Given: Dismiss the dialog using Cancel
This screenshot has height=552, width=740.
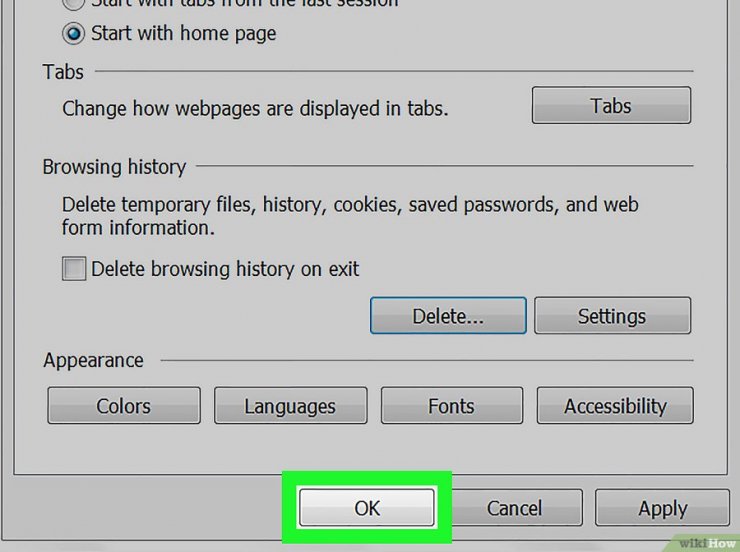Looking at the screenshot, I should click(514, 508).
